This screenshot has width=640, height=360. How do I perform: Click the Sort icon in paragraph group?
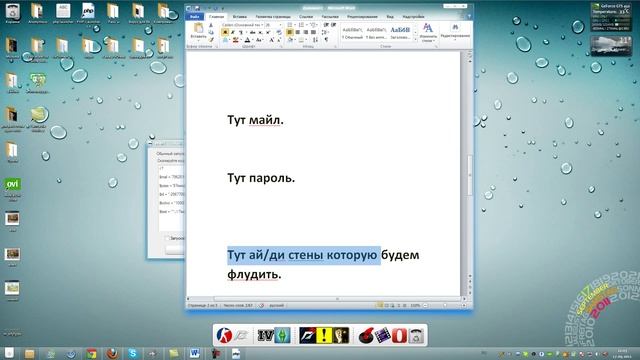click(316, 40)
